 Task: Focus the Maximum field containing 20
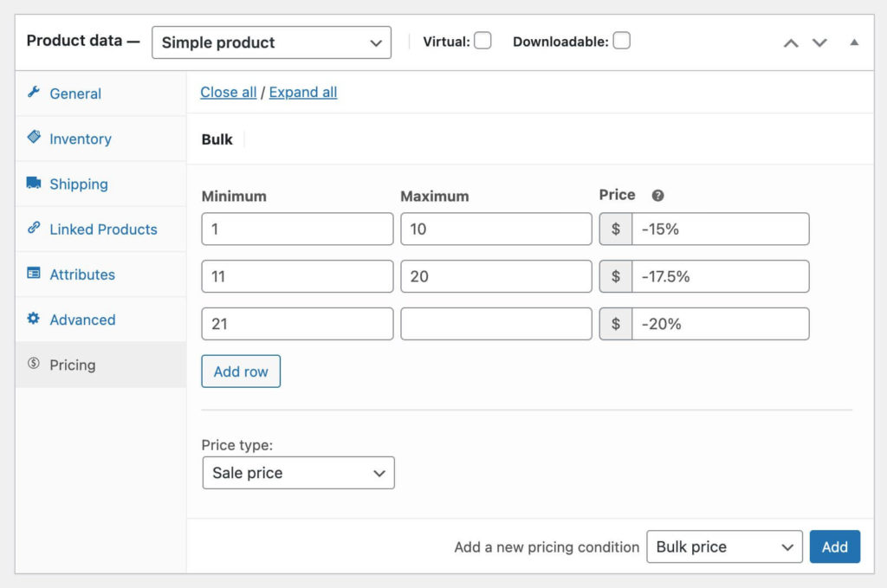(x=496, y=276)
